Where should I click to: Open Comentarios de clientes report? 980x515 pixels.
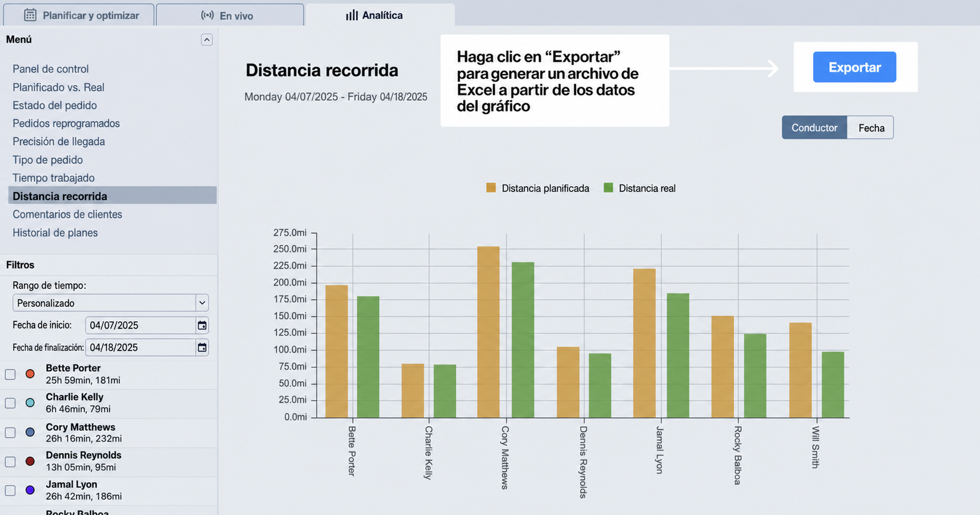[67, 214]
